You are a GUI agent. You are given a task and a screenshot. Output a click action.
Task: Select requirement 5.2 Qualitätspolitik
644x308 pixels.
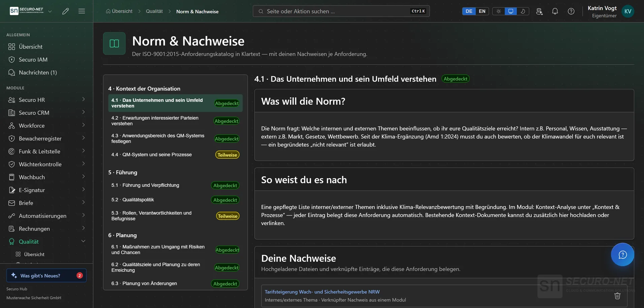point(175,200)
